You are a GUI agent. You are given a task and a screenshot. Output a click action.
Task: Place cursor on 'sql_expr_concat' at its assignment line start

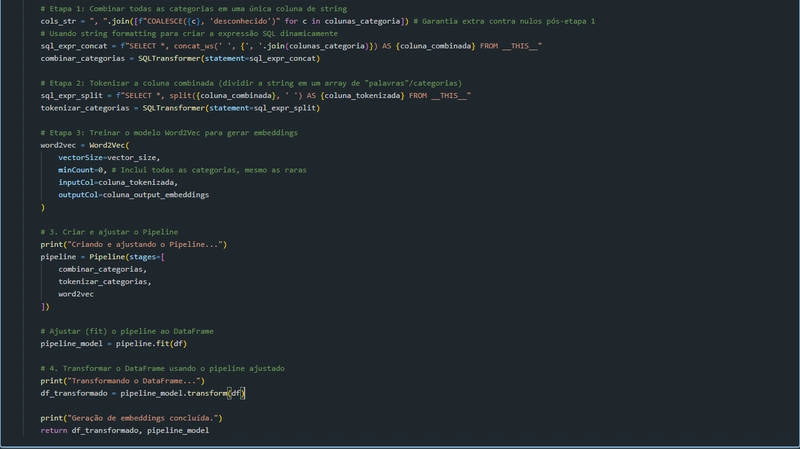(74, 46)
